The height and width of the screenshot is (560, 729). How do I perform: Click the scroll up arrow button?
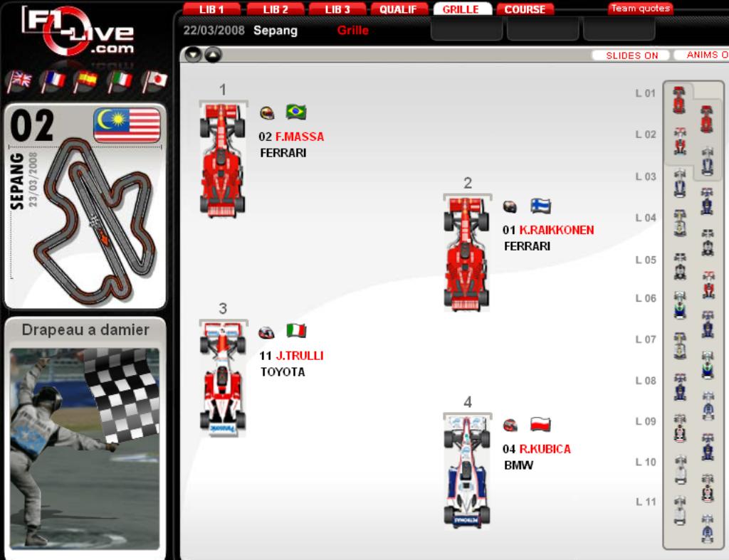point(213,55)
